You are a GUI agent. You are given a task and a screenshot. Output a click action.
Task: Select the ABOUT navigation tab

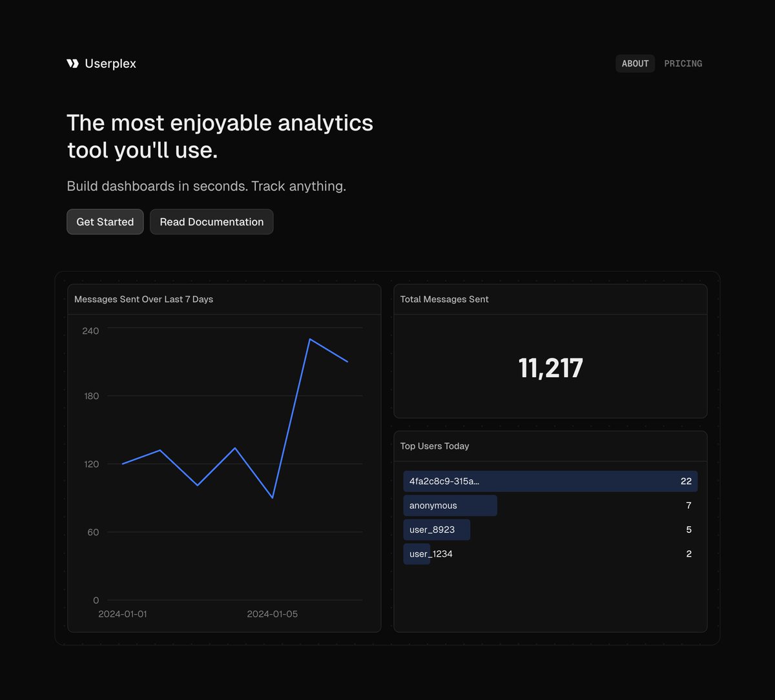coord(635,63)
